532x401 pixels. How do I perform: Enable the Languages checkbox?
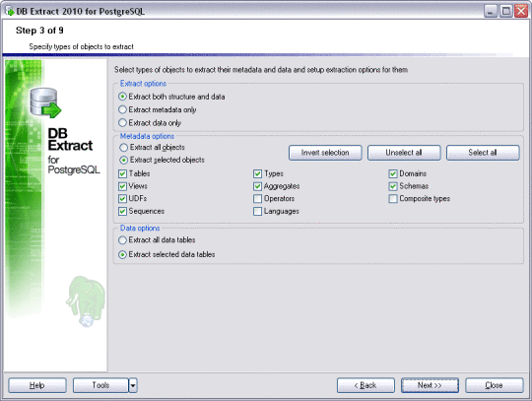[x=257, y=212]
